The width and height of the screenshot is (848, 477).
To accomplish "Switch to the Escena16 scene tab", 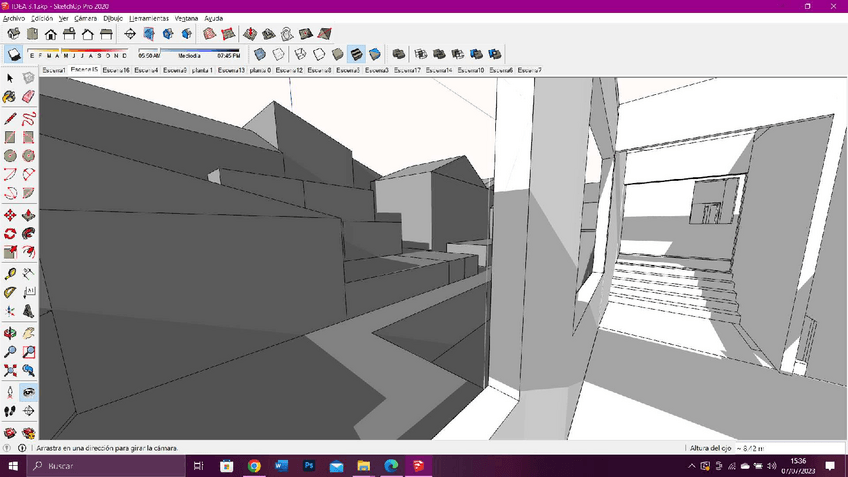I will tap(115, 71).
